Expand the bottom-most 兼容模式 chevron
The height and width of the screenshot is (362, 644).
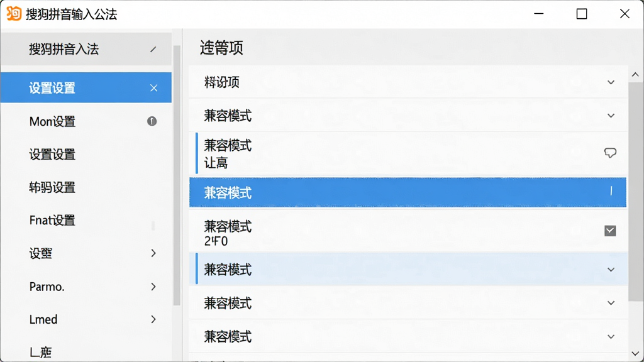pos(611,337)
